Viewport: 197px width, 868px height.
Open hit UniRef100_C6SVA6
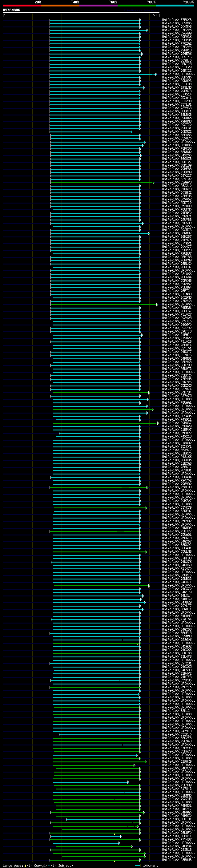(176, 23)
